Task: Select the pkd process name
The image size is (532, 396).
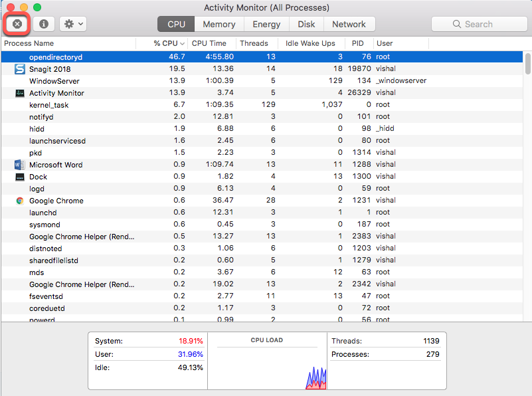Action: [x=35, y=153]
